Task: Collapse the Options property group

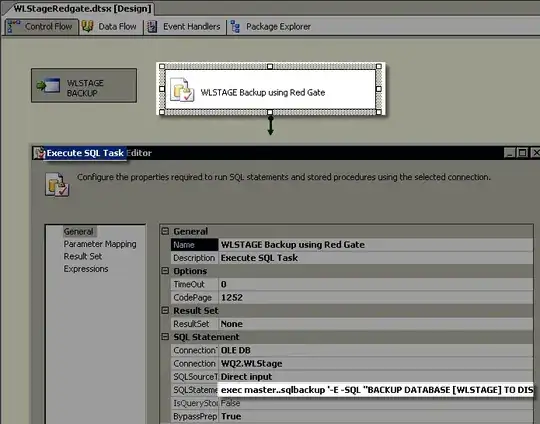Action: click(x=165, y=271)
